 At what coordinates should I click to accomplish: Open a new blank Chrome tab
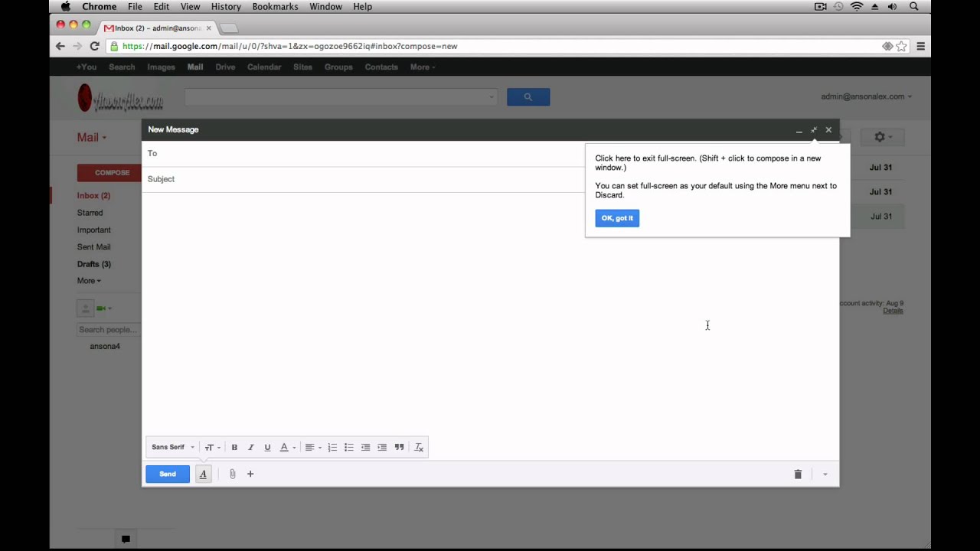(229, 28)
